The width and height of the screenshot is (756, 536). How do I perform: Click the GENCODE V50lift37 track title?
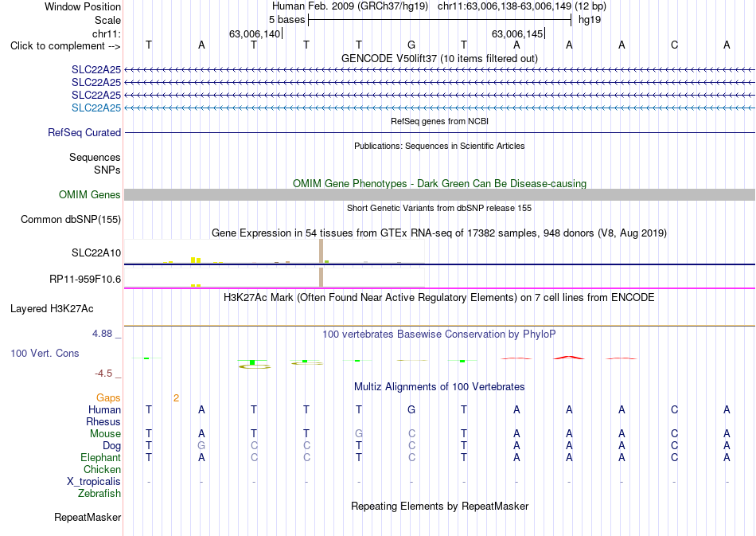(439, 58)
